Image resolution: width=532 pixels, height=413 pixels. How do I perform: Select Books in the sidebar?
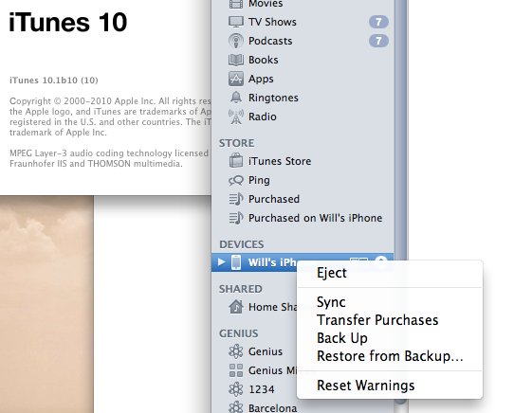click(x=264, y=60)
